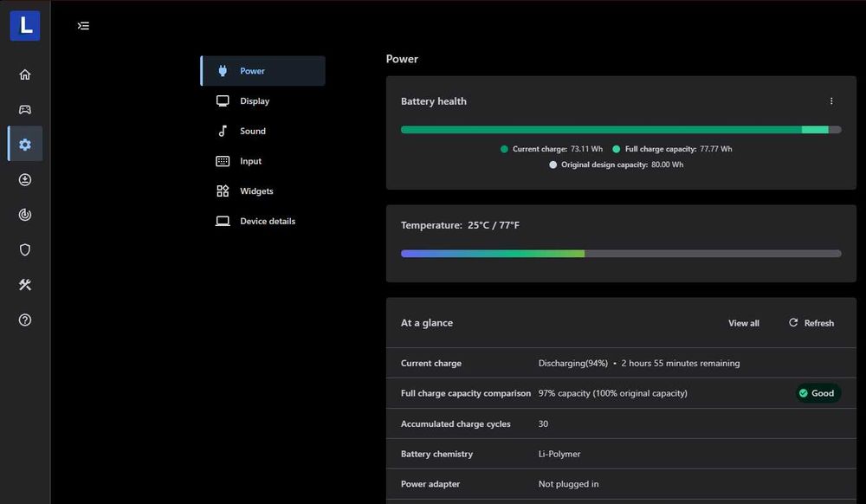Click the green checkmark in the Good badge
866x504 pixels.
click(803, 393)
